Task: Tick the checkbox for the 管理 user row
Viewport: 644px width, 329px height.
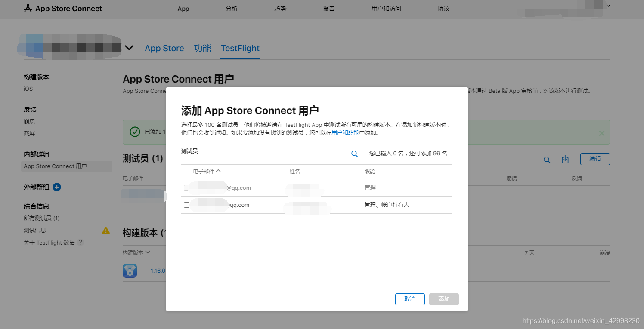Action: pyautogui.click(x=186, y=188)
